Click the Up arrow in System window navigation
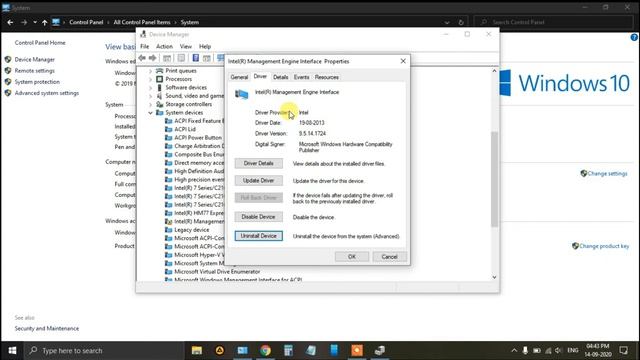 tap(44, 22)
